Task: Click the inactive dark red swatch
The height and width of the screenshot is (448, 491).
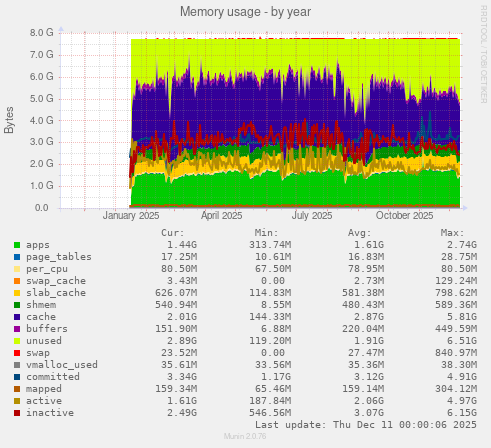Action: (17, 413)
